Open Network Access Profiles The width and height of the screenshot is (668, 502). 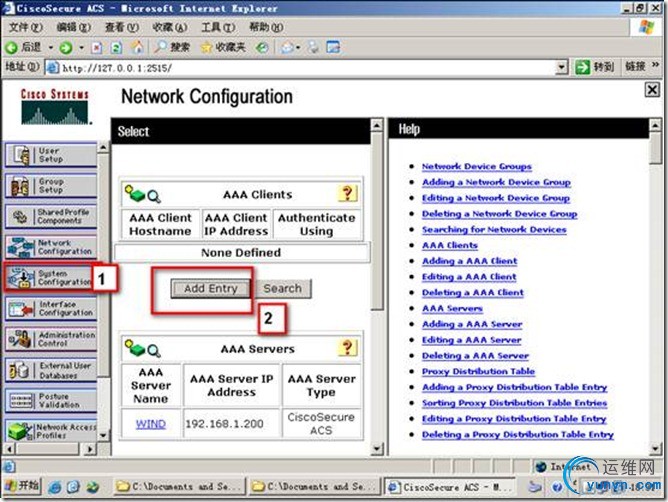(x=51, y=431)
